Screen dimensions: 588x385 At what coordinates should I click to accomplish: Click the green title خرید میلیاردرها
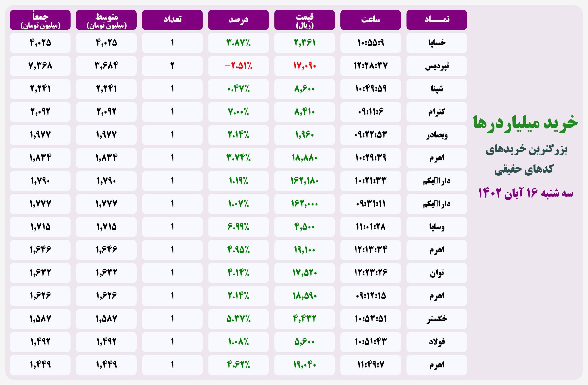click(x=525, y=123)
